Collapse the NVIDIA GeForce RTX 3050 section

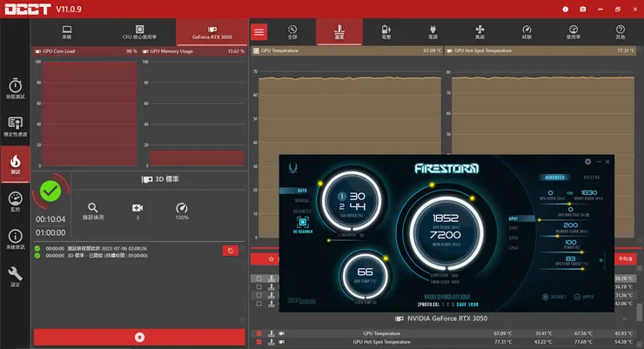pos(624,319)
